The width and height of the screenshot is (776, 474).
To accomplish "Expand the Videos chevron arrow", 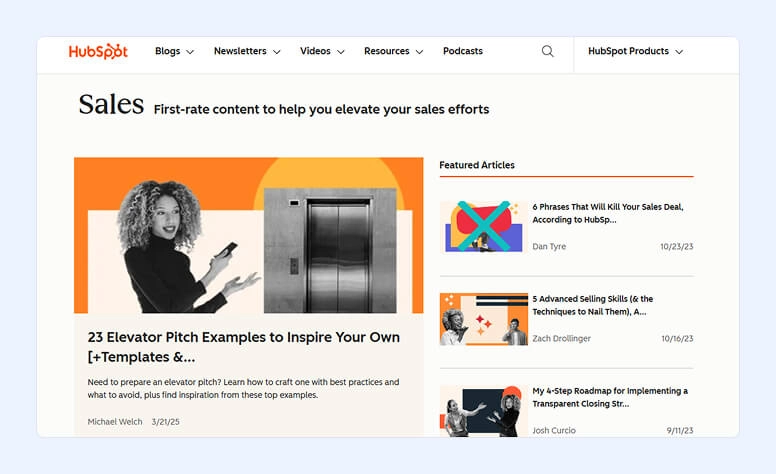I will pyautogui.click(x=340, y=52).
